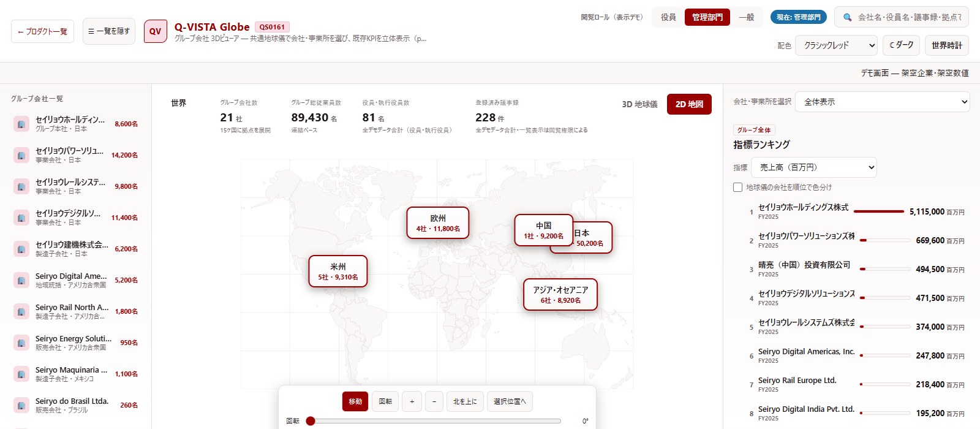Viewport: 980px width, 429px height.
Task: Go back via プロダクト一覧 button
Action: coord(42,31)
